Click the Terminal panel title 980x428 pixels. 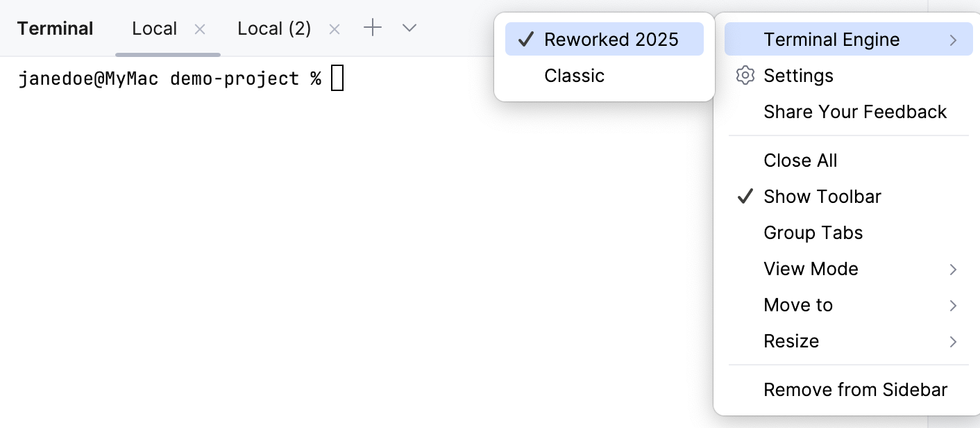55,28
